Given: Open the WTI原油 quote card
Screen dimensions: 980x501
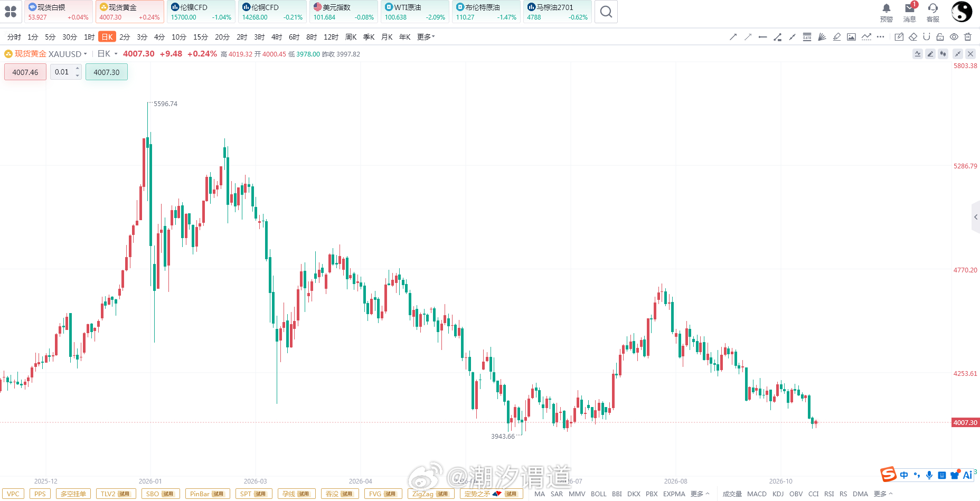Looking at the screenshot, I should pos(415,12).
